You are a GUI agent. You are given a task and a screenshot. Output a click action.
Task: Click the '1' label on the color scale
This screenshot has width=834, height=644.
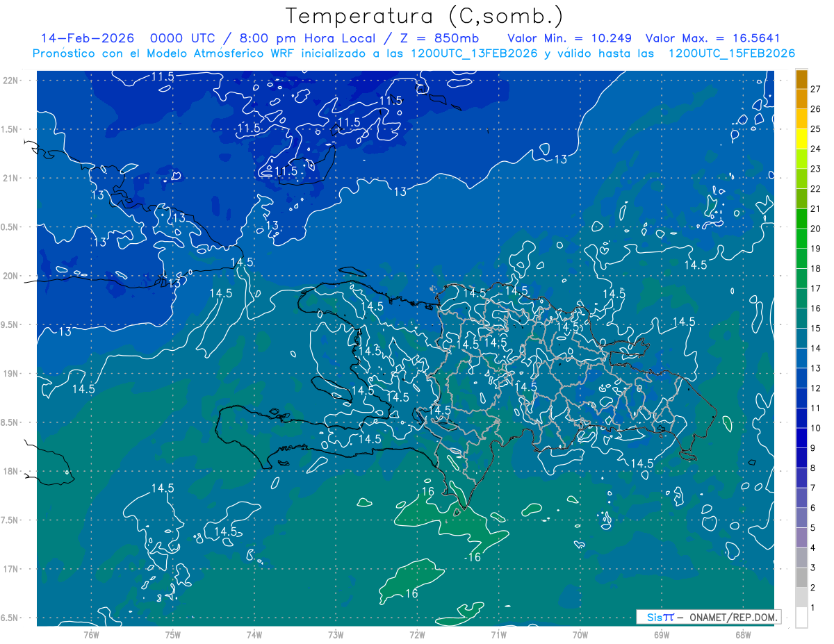pos(813,608)
